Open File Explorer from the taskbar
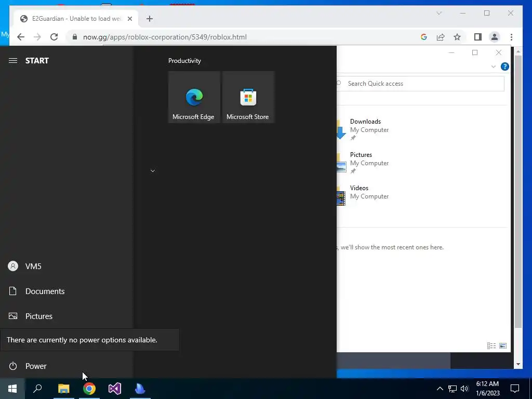The height and width of the screenshot is (399, 532). 63,389
